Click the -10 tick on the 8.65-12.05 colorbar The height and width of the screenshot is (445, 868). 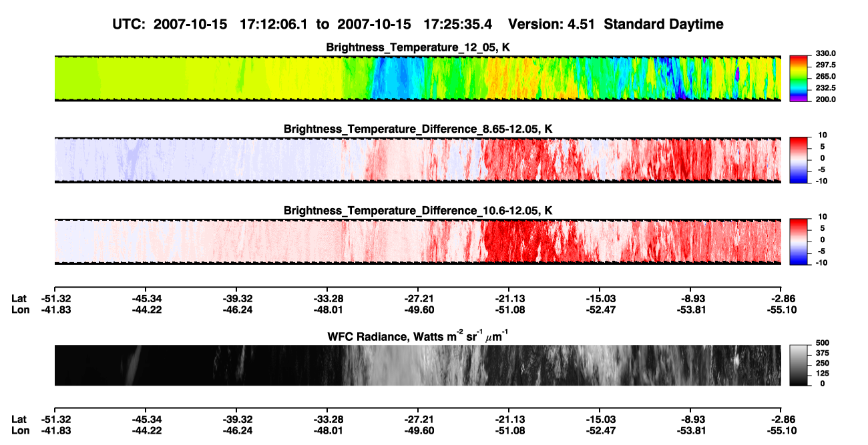(x=821, y=181)
